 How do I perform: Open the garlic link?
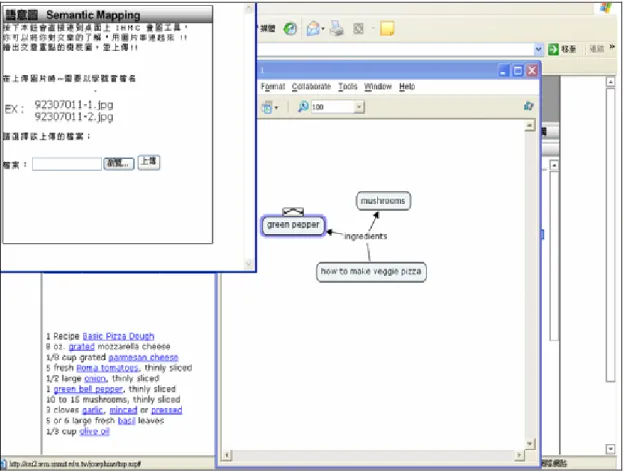pyautogui.click(x=93, y=410)
